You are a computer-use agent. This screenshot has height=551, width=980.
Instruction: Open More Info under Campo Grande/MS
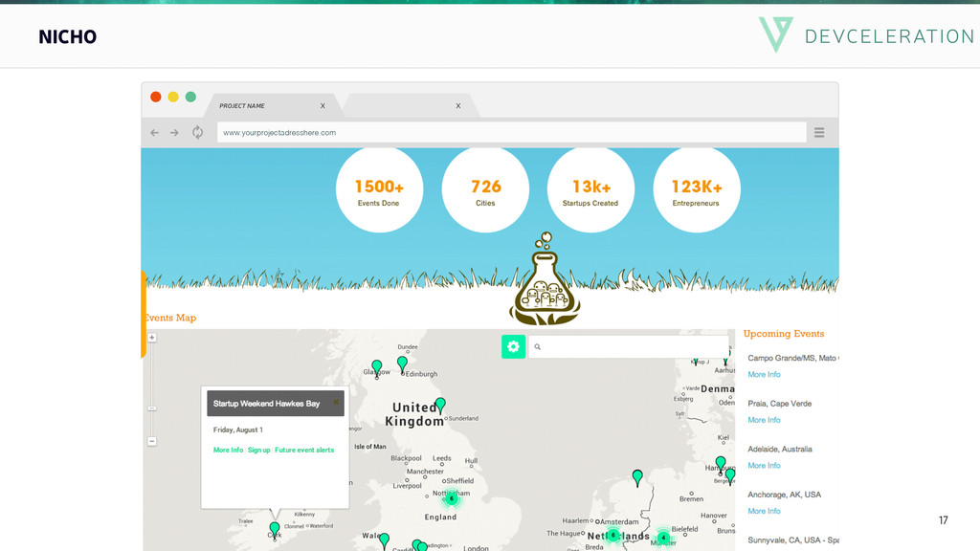pyautogui.click(x=764, y=374)
